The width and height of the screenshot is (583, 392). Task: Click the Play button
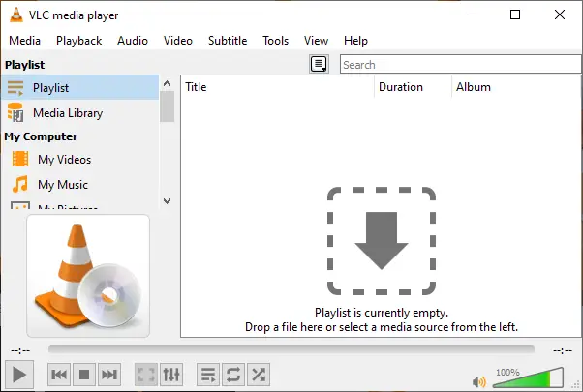[19, 375]
